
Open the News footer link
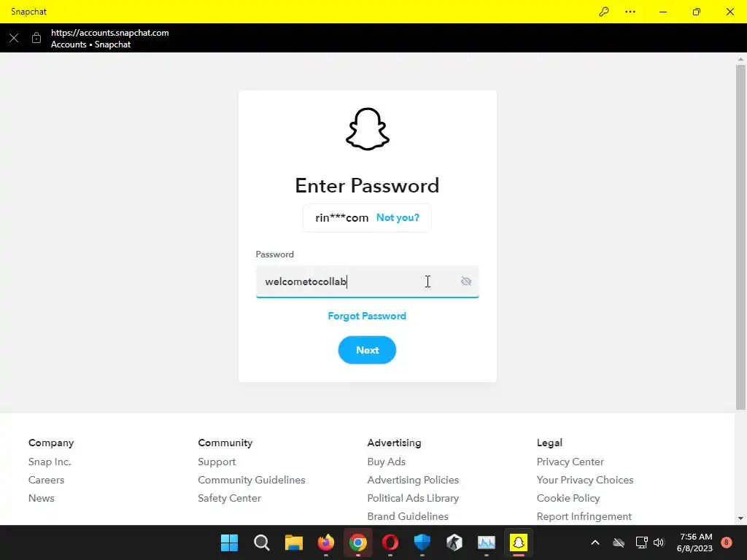pyautogui.click(x=42, y=498)
